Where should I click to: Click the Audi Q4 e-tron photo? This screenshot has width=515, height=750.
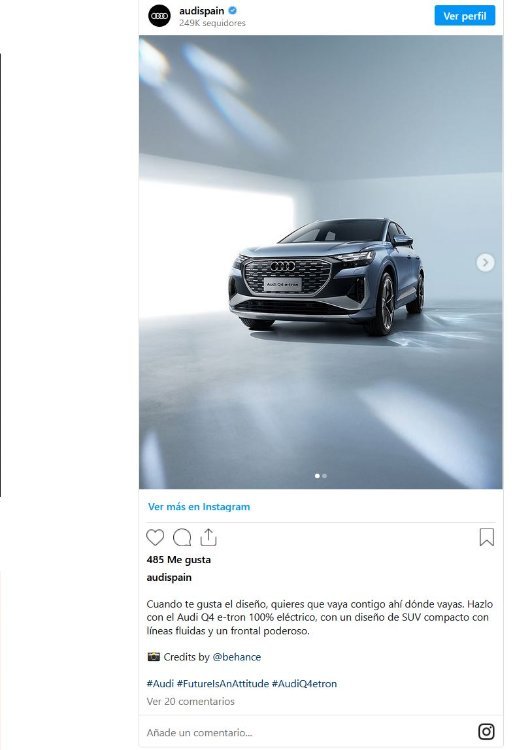pyautogui.click(x=320, y=262)
